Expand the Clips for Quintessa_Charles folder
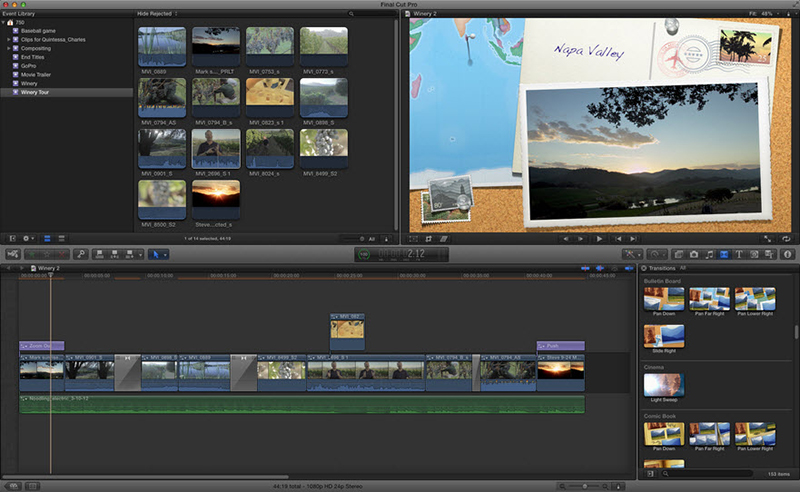The height and width of the screenshot is (492, 800). pyautogui.click(x=8, y=39)
